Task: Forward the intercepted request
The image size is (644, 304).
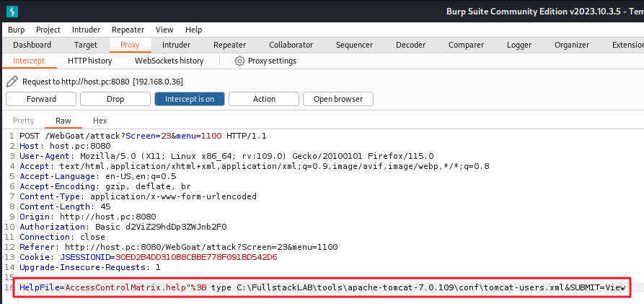Action: (41, 99)
